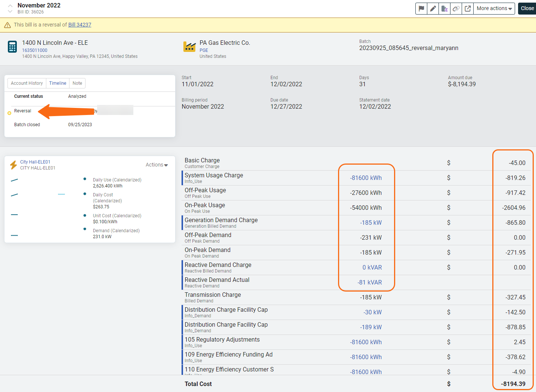Go to previous bill with up chevron
The width and height of the screenshot is (536, 392).
(10, 6)
